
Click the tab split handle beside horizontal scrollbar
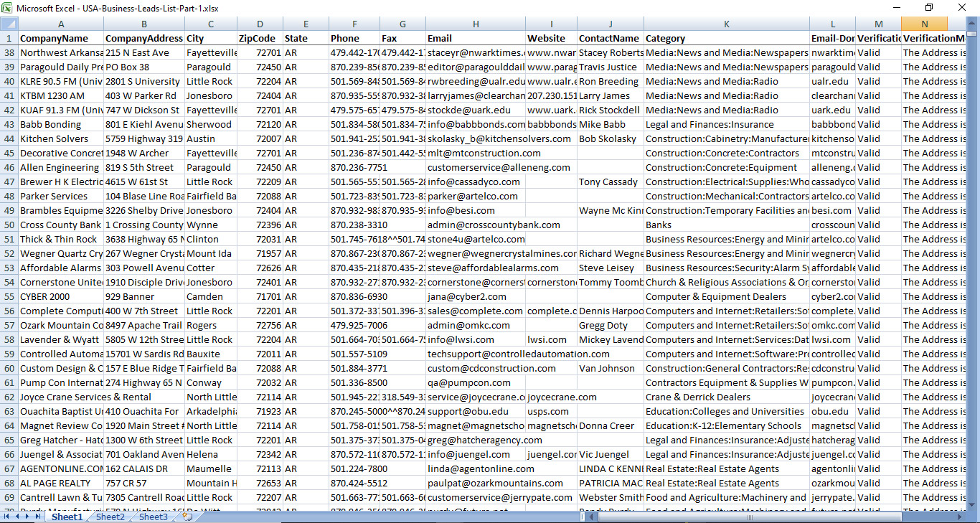tap(582, 517)
